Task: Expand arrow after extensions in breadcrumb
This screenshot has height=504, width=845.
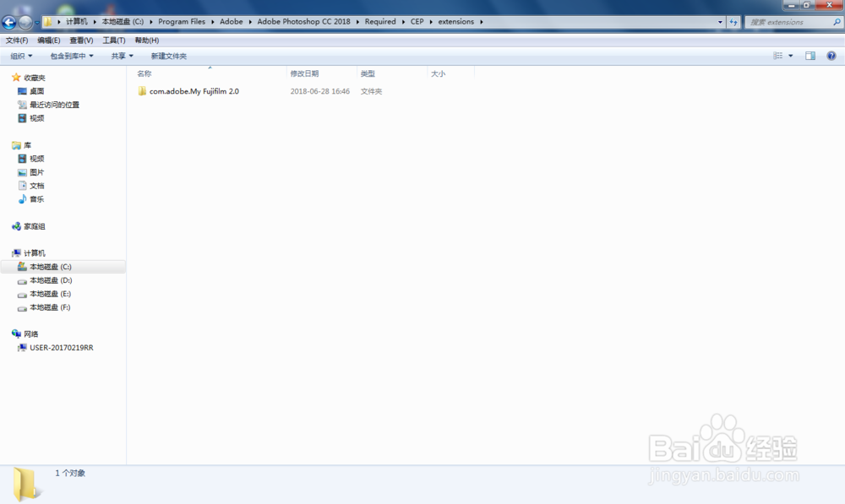Action: [482, 22]
